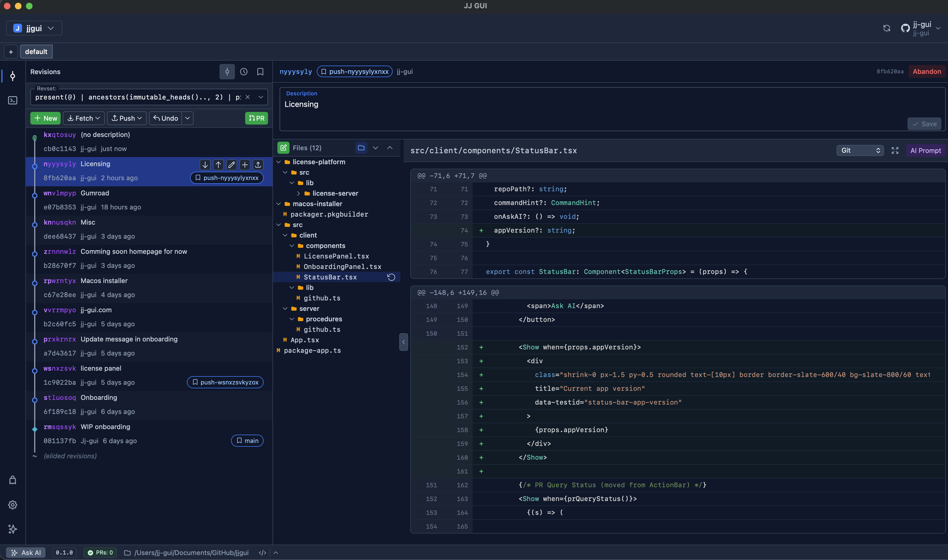Collapse the components folder in the file tree
The width and height of the screenshot is (948, 560).
click(x=292, y=246)
